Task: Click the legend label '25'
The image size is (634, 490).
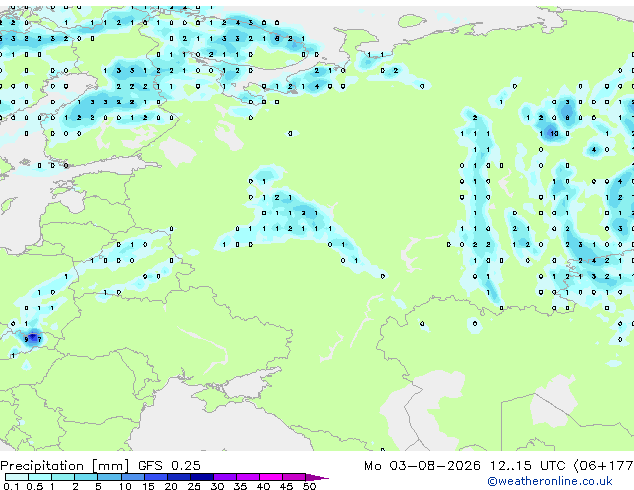Action: pos(194,486)
